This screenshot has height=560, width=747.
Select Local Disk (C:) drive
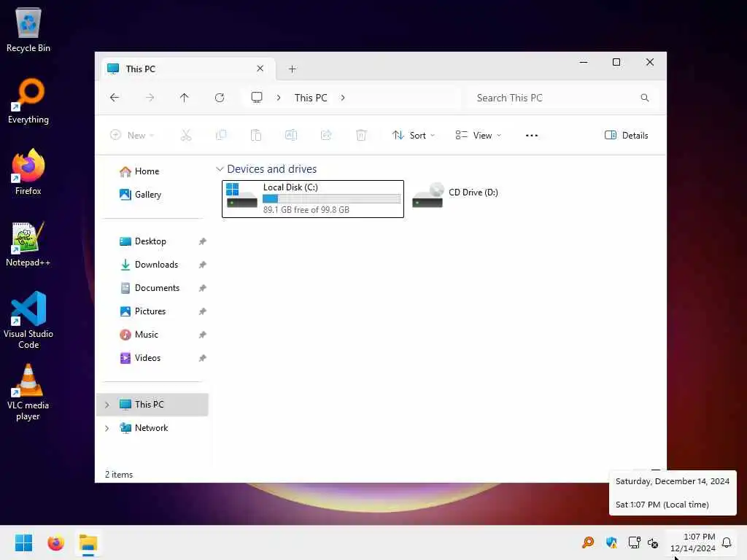click(313, 199)
